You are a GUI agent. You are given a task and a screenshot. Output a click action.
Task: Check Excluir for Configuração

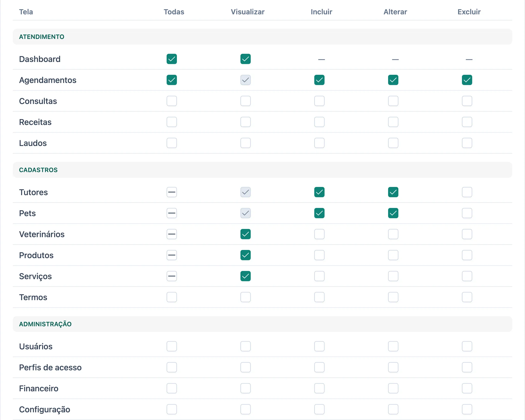coord(467,409)
